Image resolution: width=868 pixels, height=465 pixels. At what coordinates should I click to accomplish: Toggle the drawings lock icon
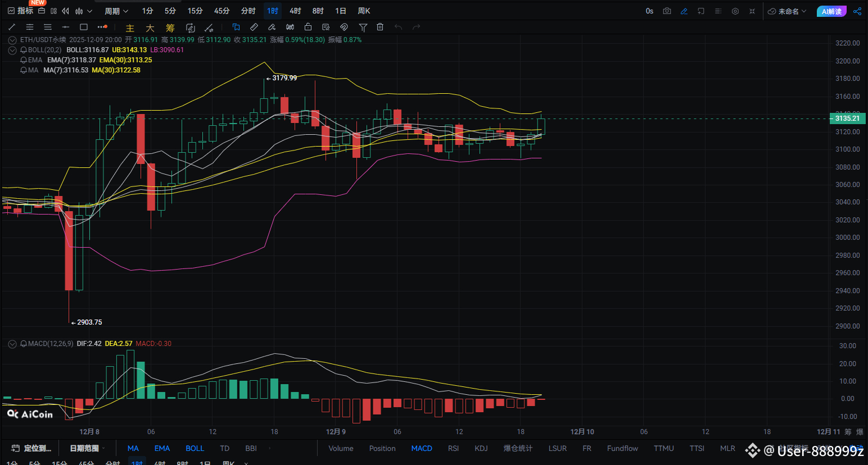[308, 27]
